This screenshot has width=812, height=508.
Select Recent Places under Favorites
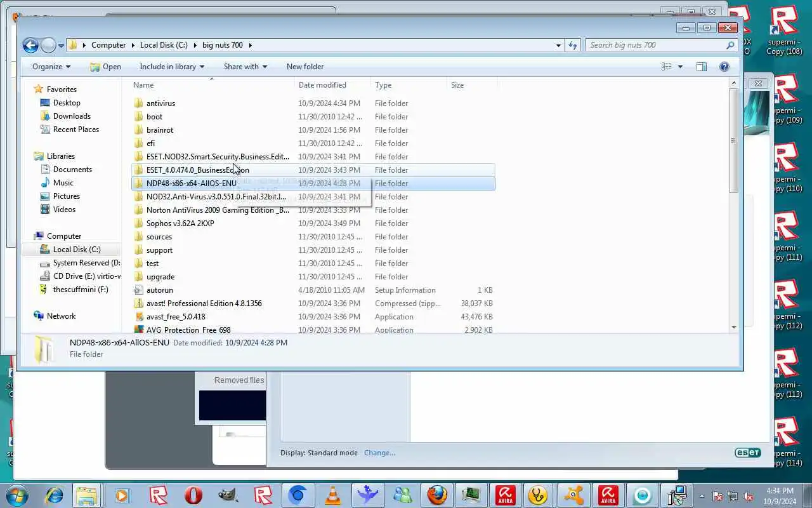point(76,130)
